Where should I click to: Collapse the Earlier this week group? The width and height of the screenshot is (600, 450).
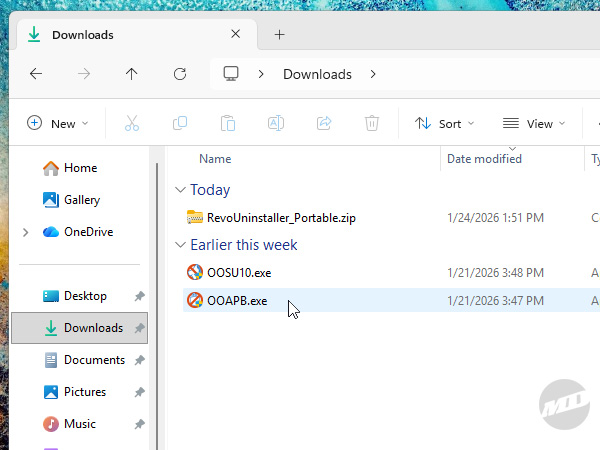[x=180, y=245]
